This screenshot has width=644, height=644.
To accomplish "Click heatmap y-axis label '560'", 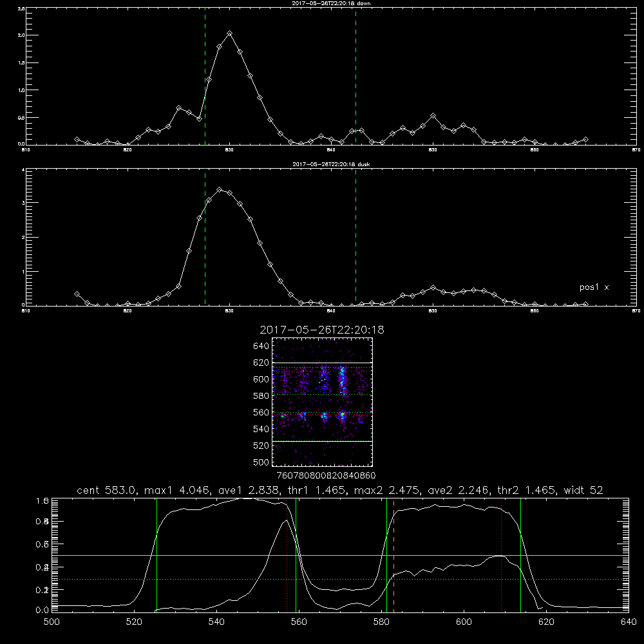I will point(261,412).
